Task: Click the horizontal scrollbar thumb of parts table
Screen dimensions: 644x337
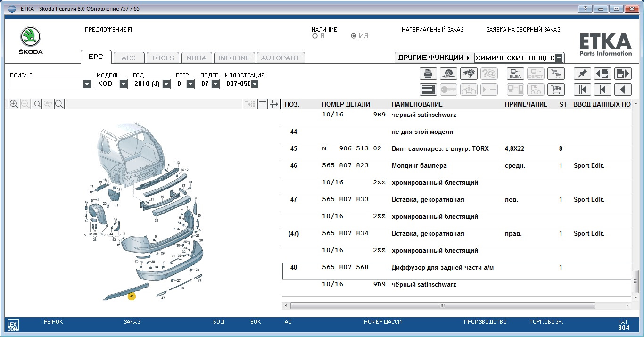Action: 443,305
